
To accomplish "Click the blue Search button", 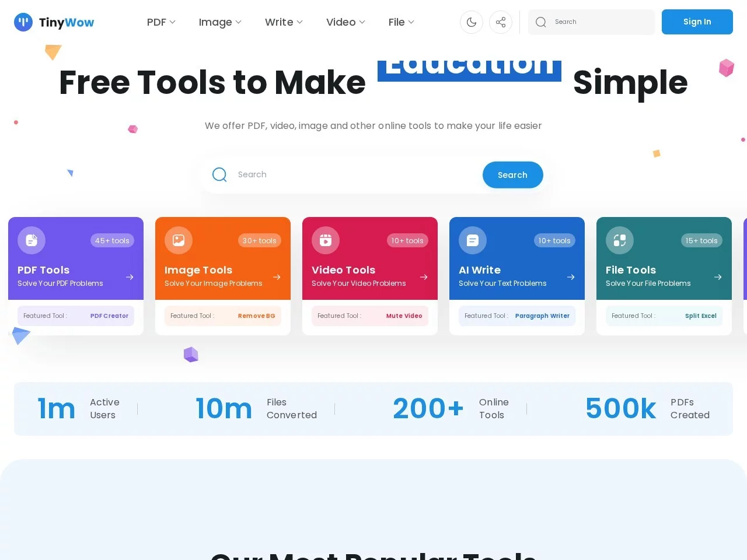I will point(512,174).
